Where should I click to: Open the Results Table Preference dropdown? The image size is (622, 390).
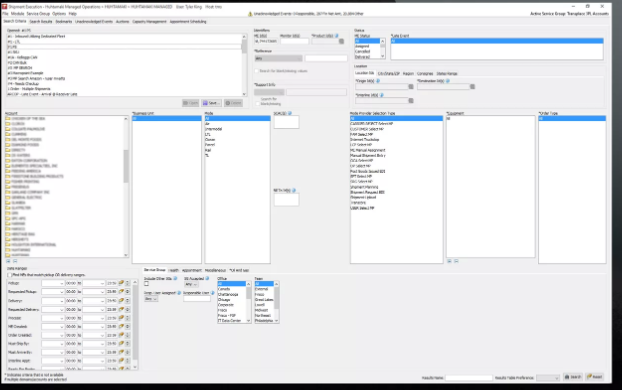pyautogui.click(x=548, y=378)
